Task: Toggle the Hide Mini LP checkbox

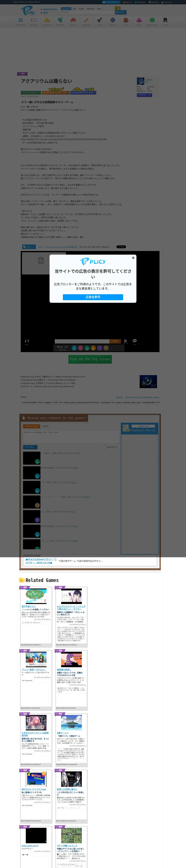Action: tap(104, 447)
